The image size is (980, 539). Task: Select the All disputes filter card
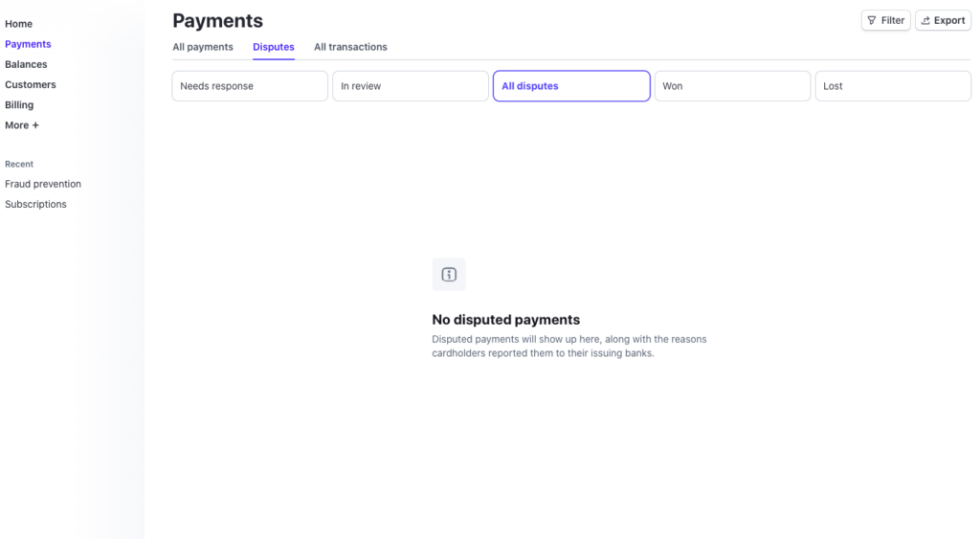click(x=571, y=86)
